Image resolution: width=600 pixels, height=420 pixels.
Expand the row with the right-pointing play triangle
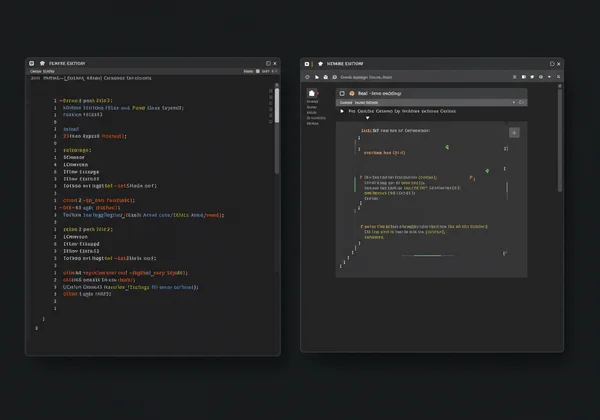click(342, 111)
